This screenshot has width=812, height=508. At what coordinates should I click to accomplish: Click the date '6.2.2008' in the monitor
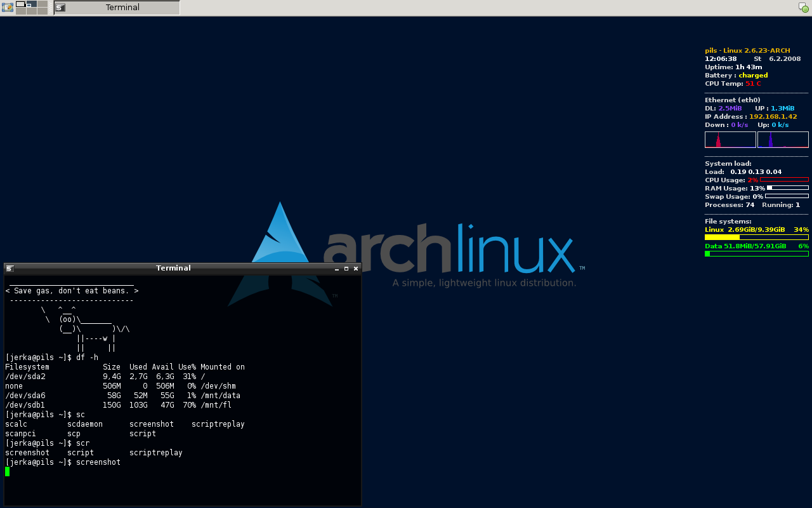click(x=785, y=59)
